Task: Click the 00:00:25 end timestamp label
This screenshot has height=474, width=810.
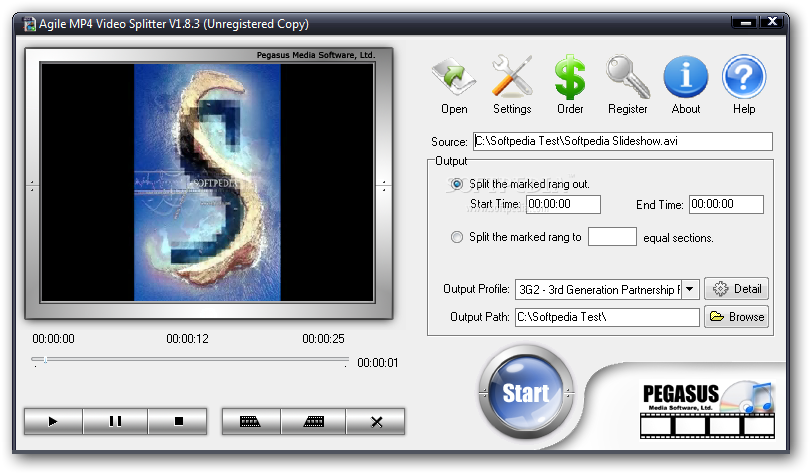Action: coord(323,339)
